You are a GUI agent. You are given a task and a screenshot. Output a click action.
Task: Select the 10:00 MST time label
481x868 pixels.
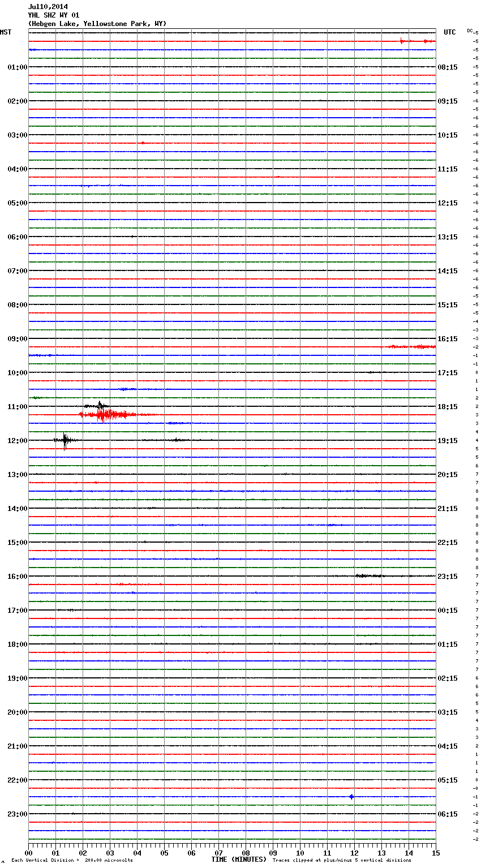18,373
